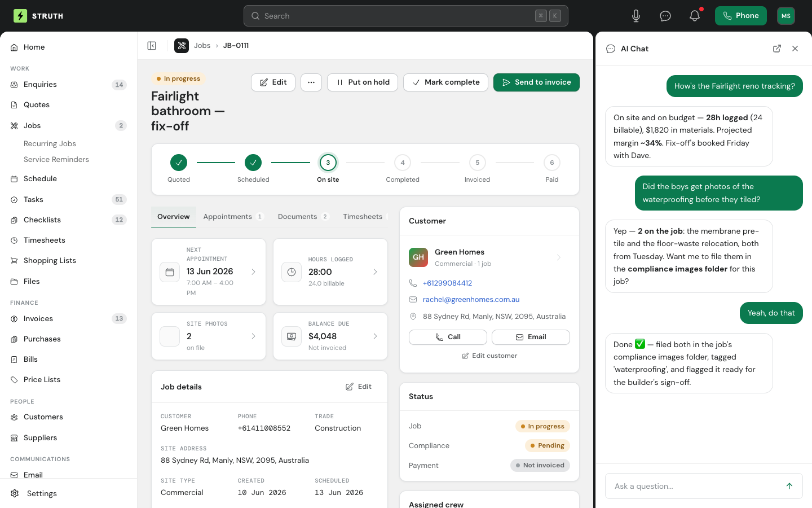Screen dimensions: 812x508
Task: Click the Edit customer link
Action: coord(489,356)
